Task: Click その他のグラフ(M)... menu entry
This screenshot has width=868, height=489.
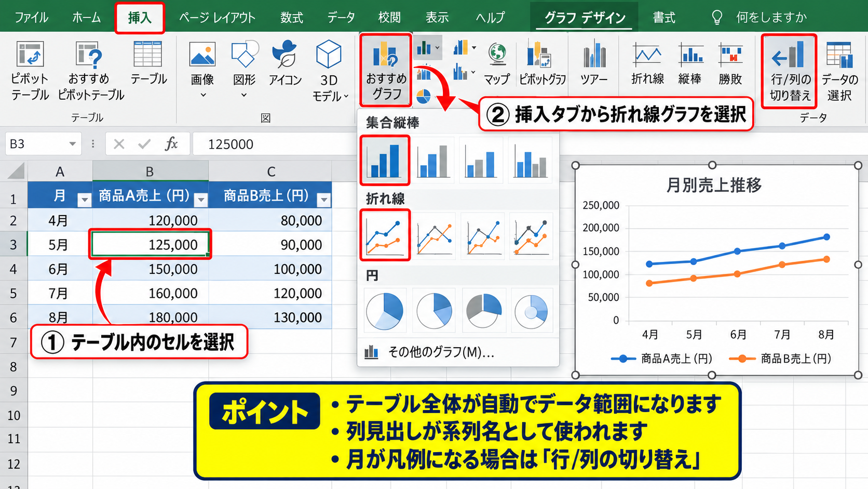Action: 458,352
